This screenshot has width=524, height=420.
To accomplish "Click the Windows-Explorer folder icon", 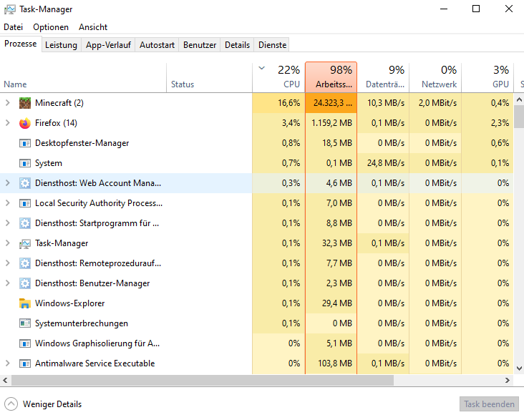I will pyautogui.click(x=26, y=303).
